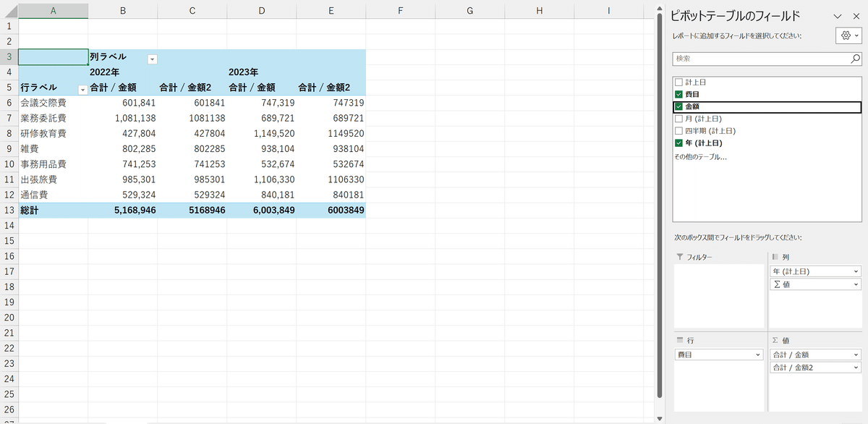Viewport: 868px width, 424px height.
Task: Select column F header
Action: pos(400,10)
